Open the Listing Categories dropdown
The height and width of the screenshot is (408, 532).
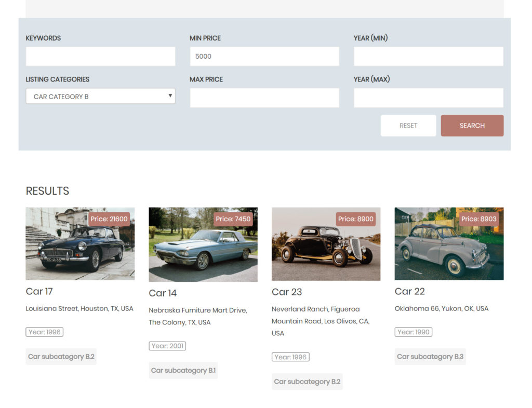point(100,97)
